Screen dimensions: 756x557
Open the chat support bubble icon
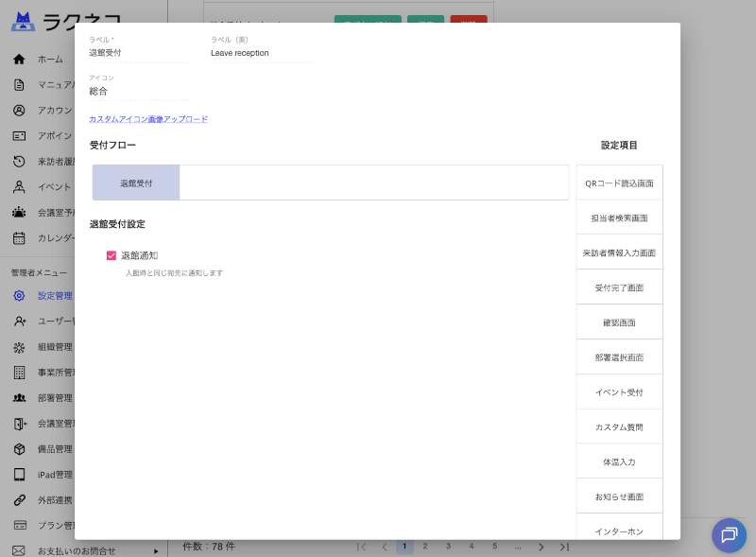pyautogui.click(x=729, y=535)
